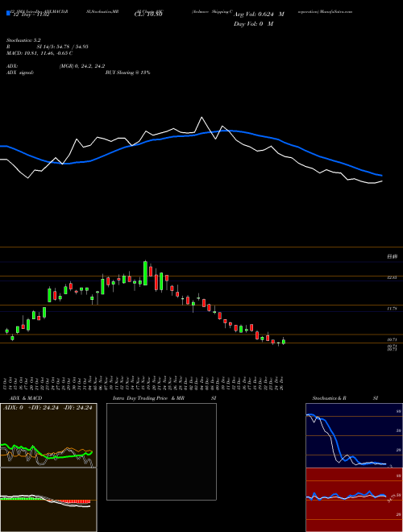The width and height of the screenshot is (403, 532).
Task: Click the 'Intra Day Trading Price & MR' title
Action: 148,398
